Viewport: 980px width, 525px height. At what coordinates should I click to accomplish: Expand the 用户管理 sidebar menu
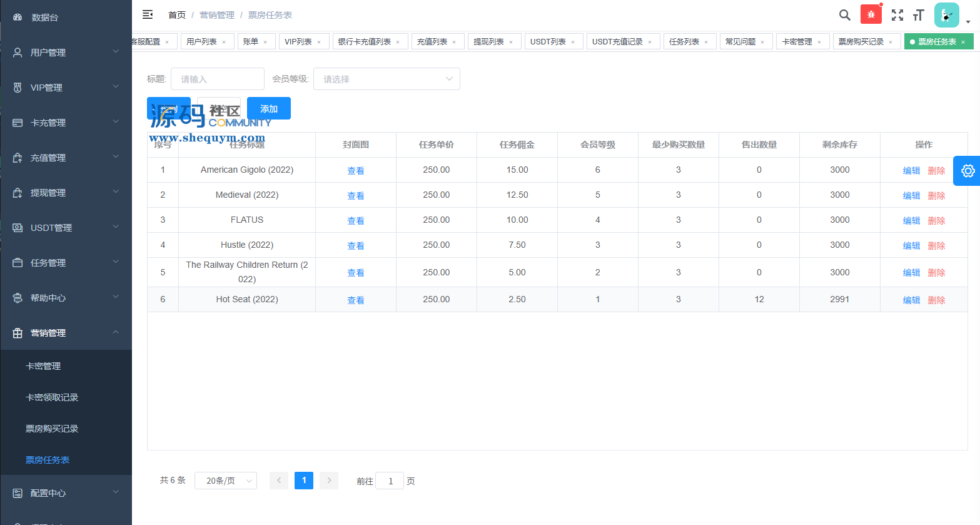click(x=66, y=53)
